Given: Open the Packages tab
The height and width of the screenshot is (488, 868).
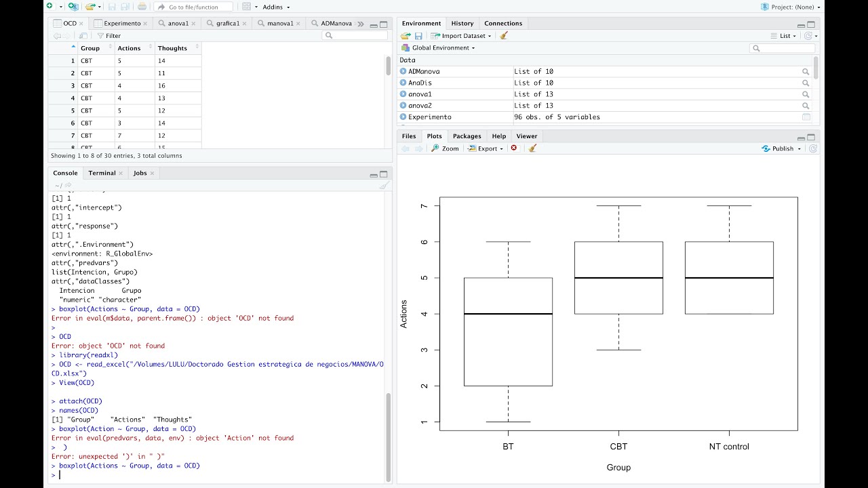Looking at the screenshot, I should tap(467, 136).
